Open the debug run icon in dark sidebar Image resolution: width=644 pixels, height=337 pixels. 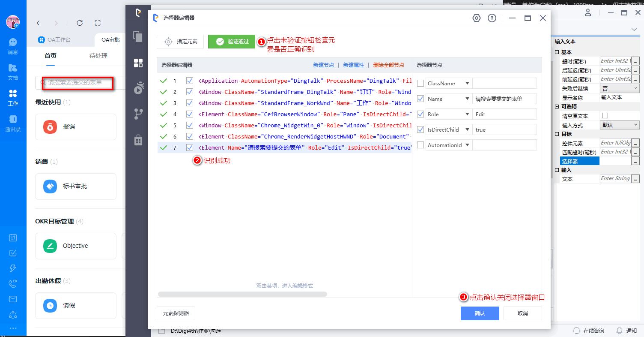click(138, 88)
